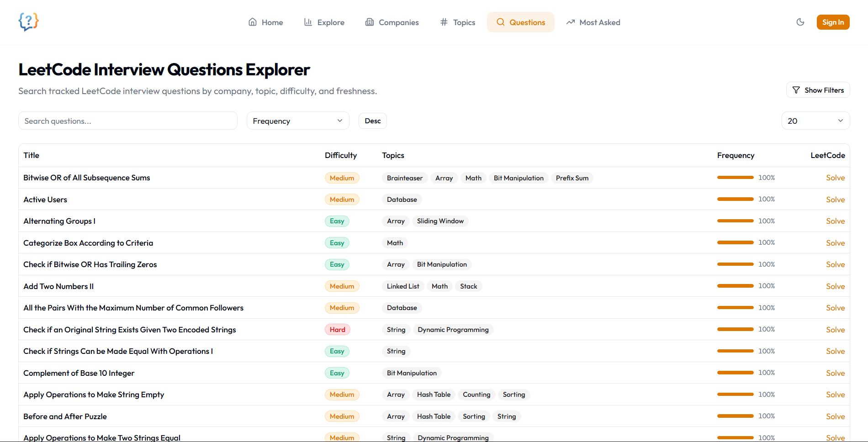Click the Counting topic tag
Image resolution: width=868 pixels, height=442 pixels.
coord(476,395)
